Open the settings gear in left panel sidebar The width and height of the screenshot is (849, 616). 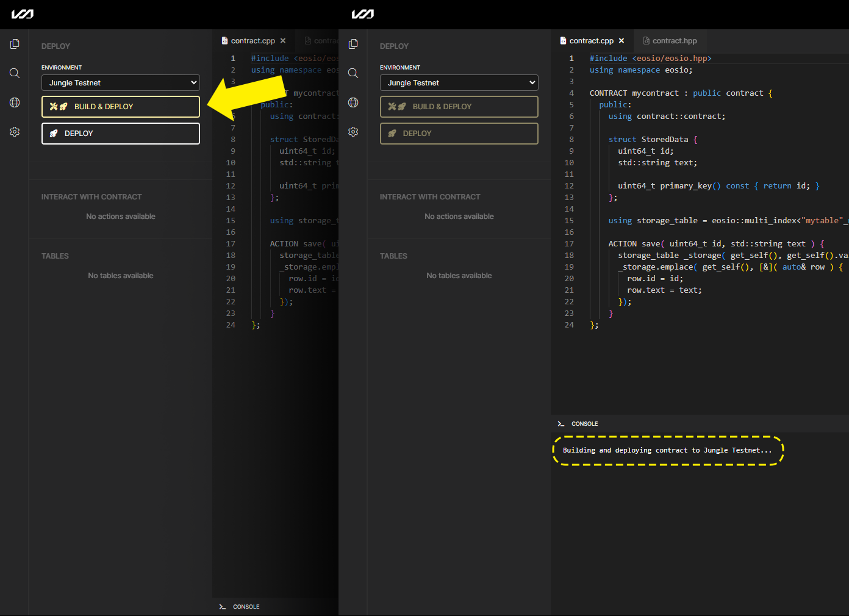15,132
